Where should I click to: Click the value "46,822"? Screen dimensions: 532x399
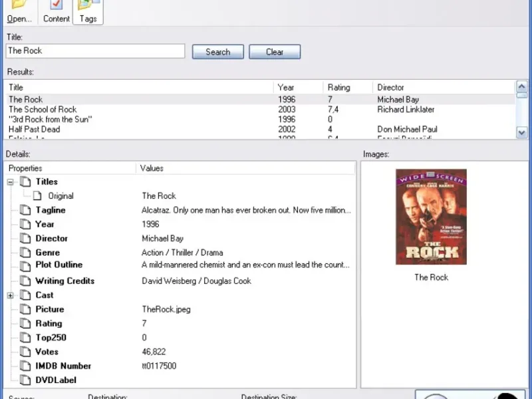point(154,352)
